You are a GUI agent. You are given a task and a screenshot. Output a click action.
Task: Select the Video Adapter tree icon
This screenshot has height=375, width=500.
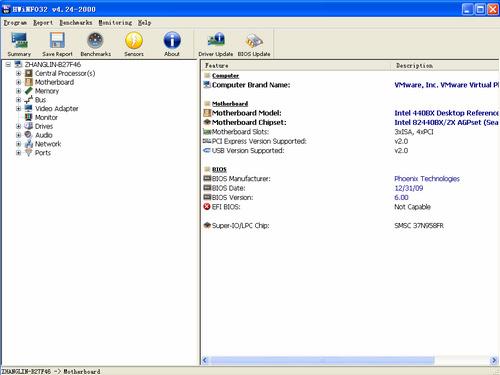(29, 108)
